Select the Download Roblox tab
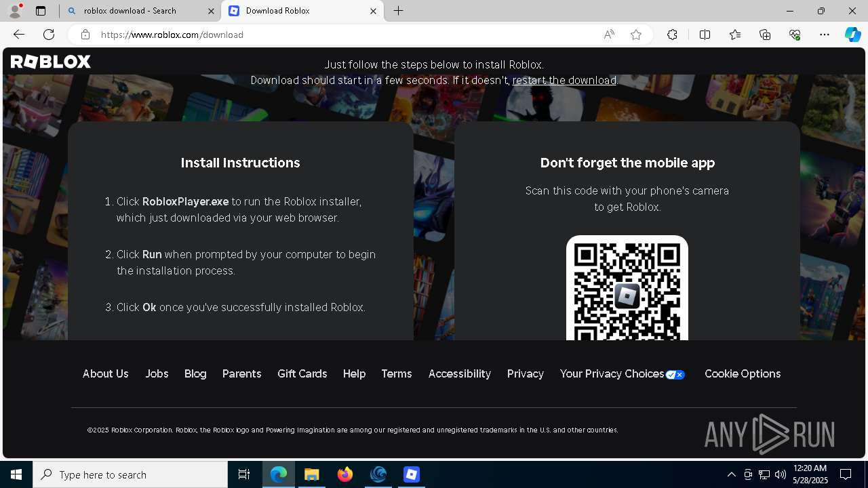The width and height of the screenshot is (868, 488). click(302, 11)
